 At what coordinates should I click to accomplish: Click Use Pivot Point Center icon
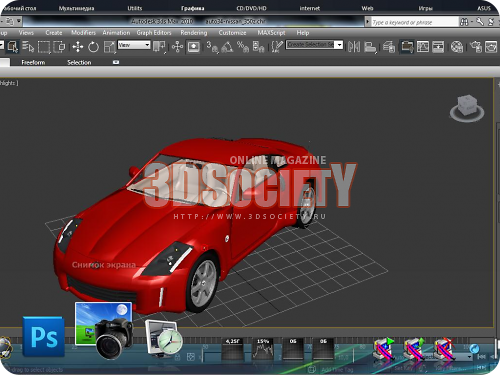[x=159, y=47]
